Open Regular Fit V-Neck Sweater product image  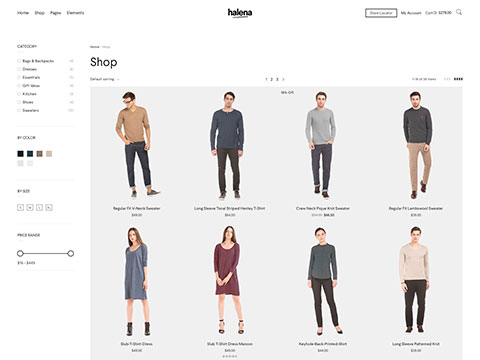137,144
